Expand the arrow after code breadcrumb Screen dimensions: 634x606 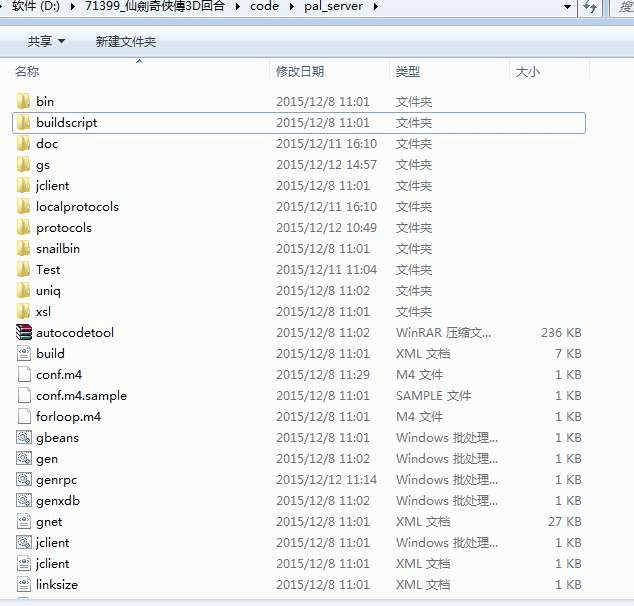point(292,6)
